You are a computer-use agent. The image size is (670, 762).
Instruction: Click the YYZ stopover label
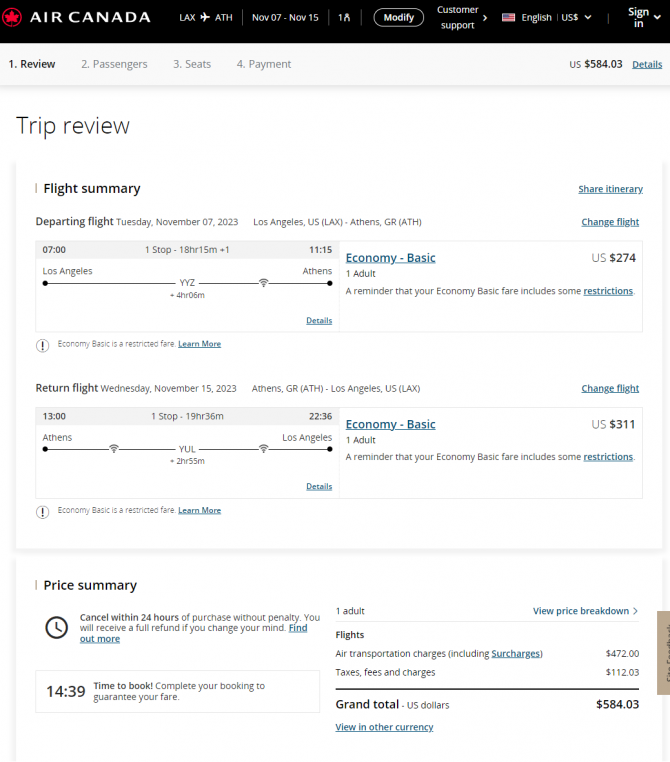click(x=187, y=283)
